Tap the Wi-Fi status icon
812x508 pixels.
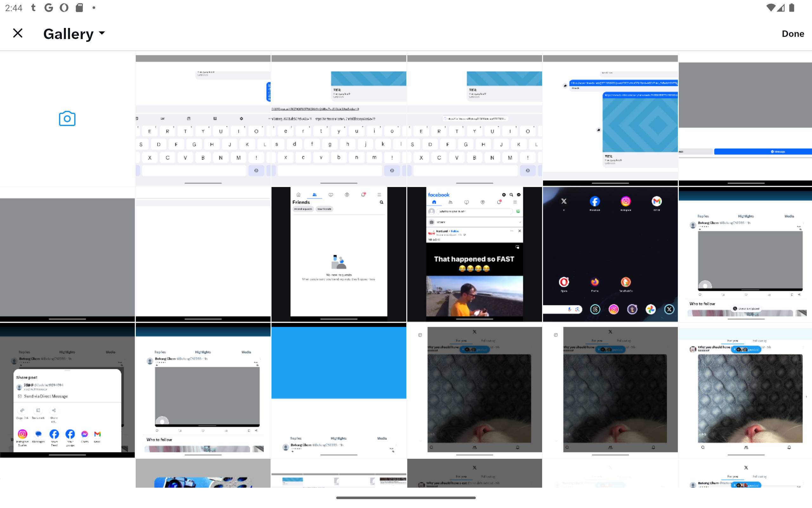coord(771,7)
